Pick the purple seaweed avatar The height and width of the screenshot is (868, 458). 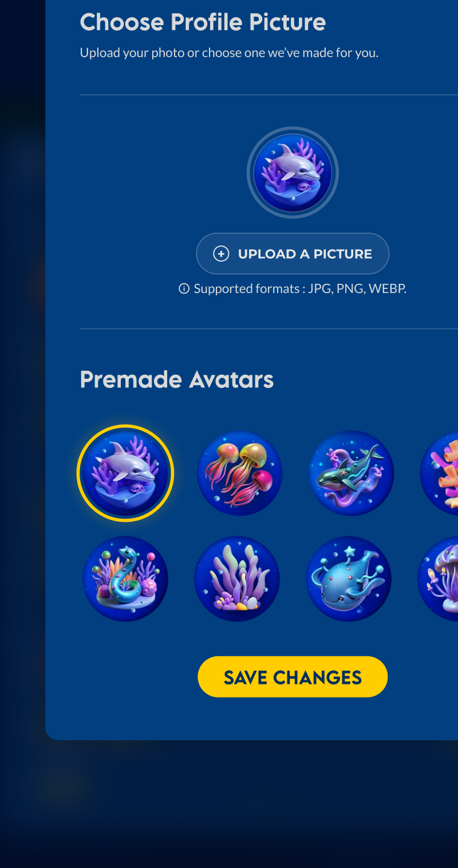click(237, 578)
